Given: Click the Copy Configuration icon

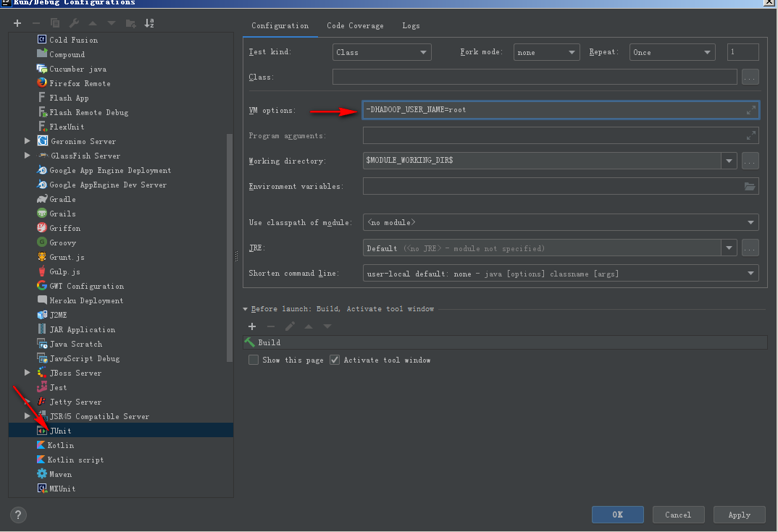Looking at the screenshot, I should (x=55, y=23).
